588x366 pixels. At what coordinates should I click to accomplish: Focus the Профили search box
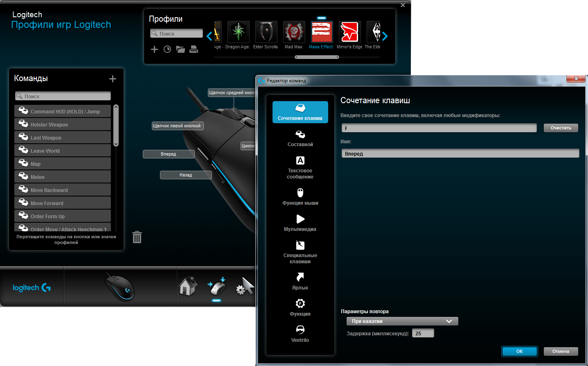pos(176,34)
